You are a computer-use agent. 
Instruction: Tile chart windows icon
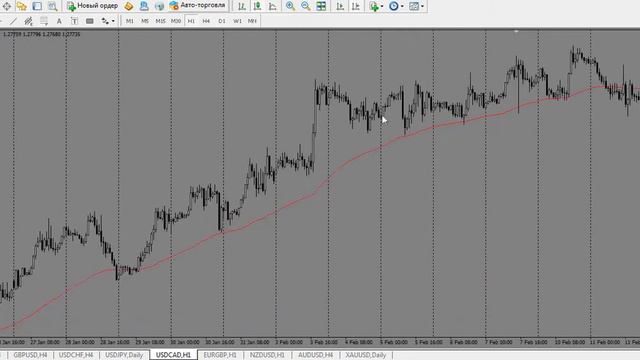[321, 6]
